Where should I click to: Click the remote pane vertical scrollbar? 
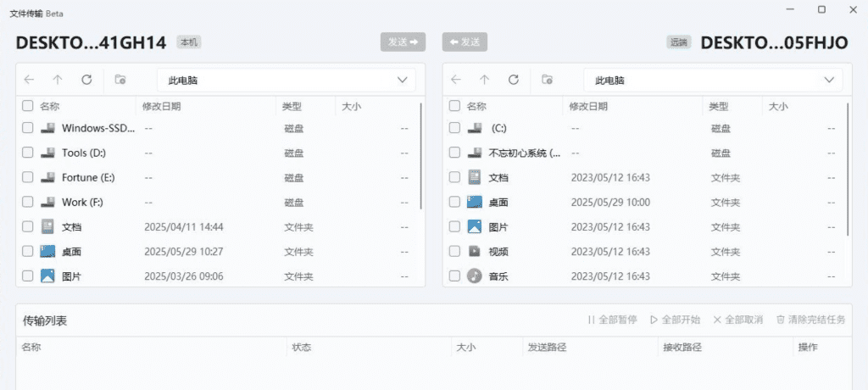pyautogui.click(x=848, y=169)
